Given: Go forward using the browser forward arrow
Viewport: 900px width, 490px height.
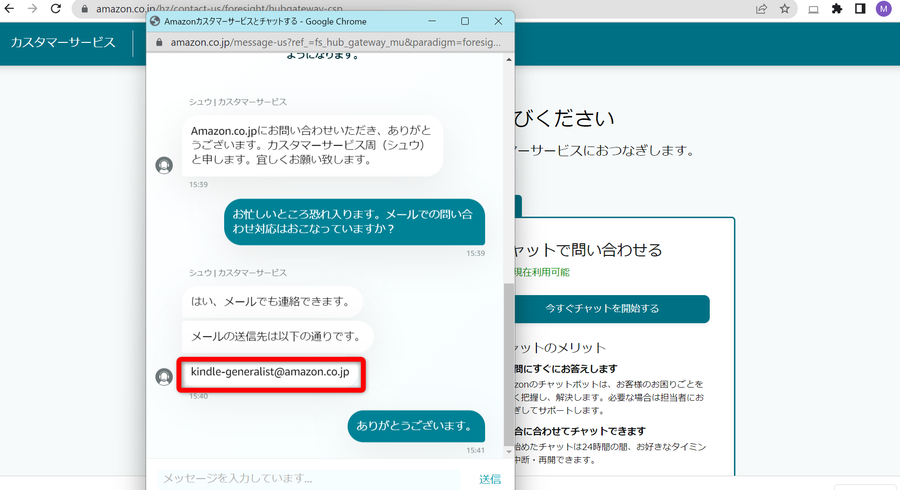Looking at the screenshot, I should tap(32, 9).
